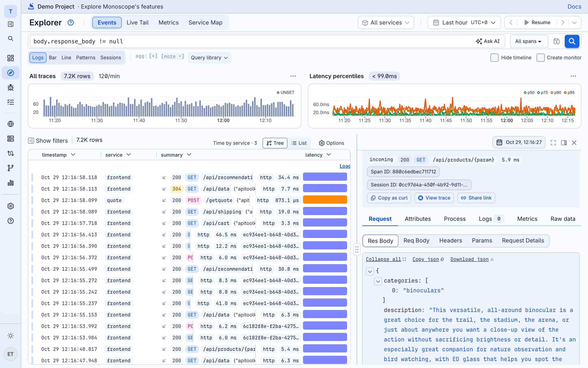This screenshot has height=368, width=588.
Task: Switch to the Service Map tab
Action: (205, 23)
